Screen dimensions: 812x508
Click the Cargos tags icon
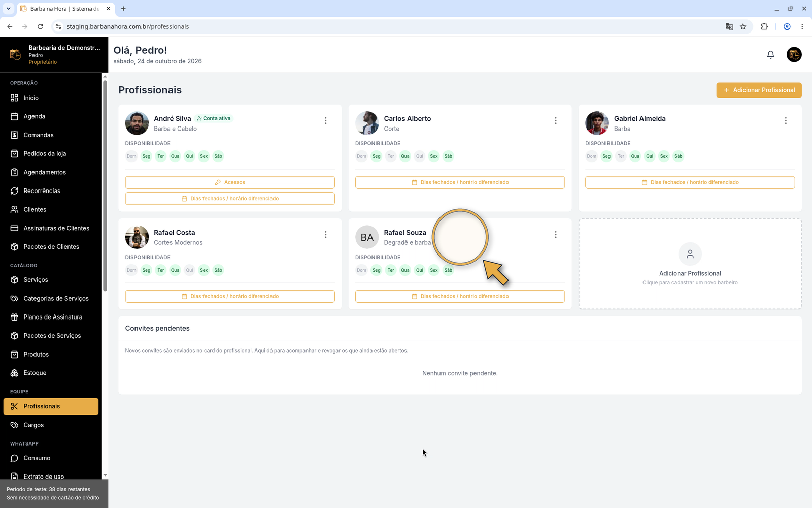coord(14,425)
